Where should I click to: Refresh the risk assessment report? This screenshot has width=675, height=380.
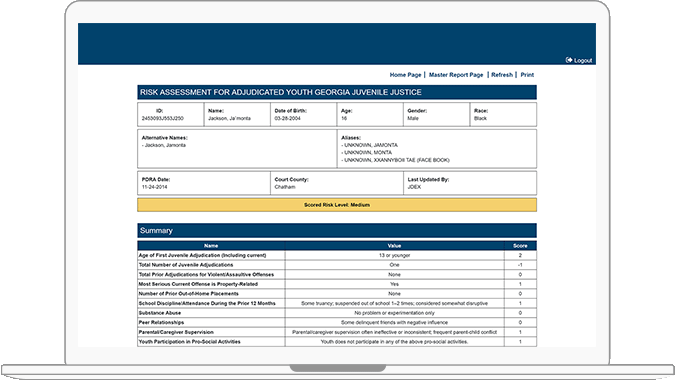(502, 75)
